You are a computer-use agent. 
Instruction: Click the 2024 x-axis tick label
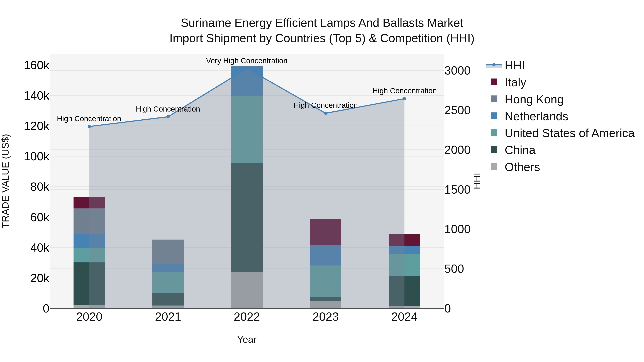coord(404,317)
